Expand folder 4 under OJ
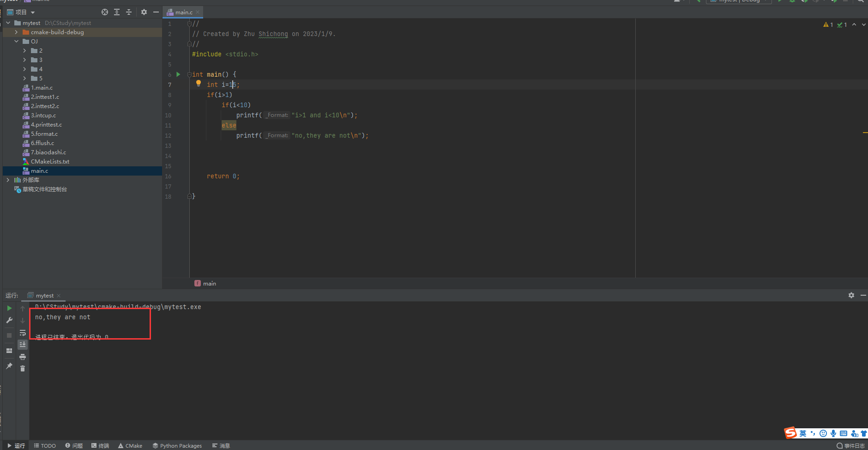This screenshot has height=450, width=868. pyautogui.click(x=24, y=69)
